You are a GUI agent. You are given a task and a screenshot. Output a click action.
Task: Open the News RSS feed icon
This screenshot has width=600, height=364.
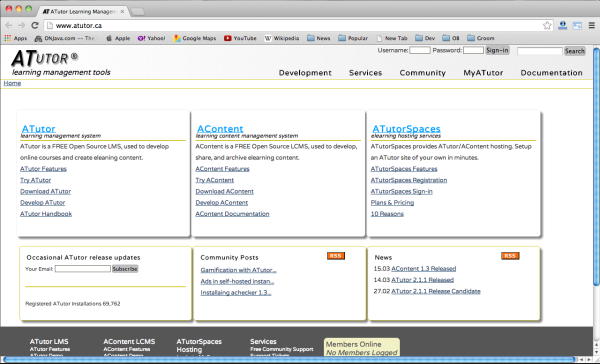pyautogui.click(x=510, y=256)
